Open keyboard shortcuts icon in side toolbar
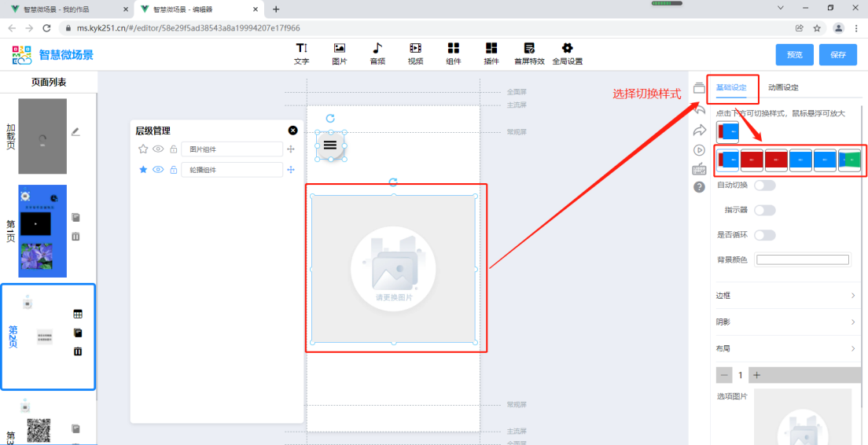 pyautogui.click(x=699, y=168)
